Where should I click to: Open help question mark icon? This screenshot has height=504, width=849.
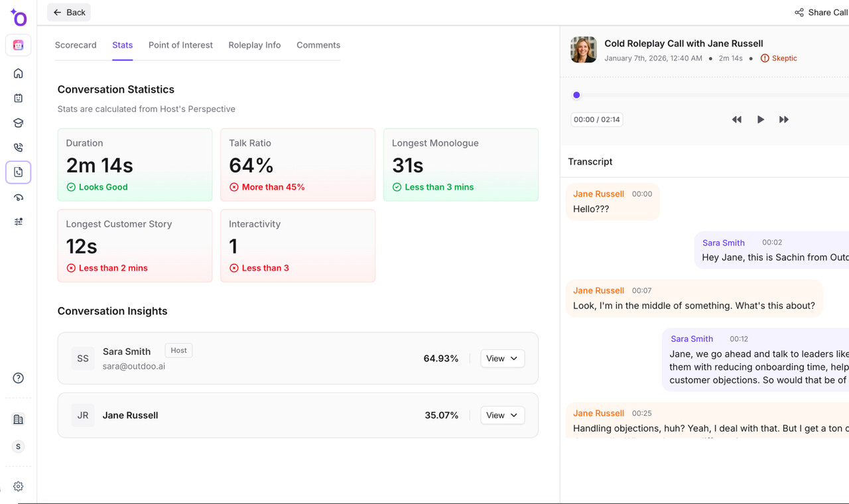coord(19,378)
